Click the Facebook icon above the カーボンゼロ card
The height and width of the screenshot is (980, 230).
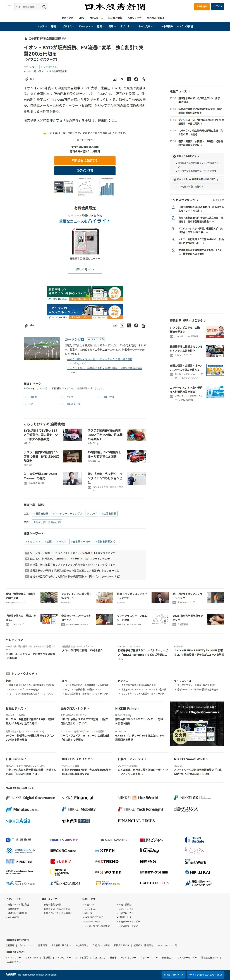(x=136, y=325)
